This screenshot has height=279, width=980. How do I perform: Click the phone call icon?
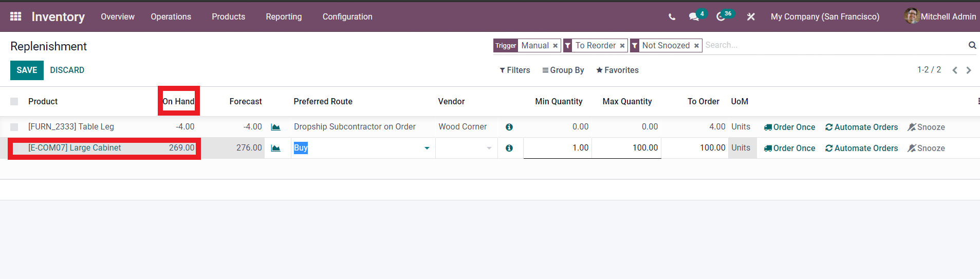pos(672,17)
